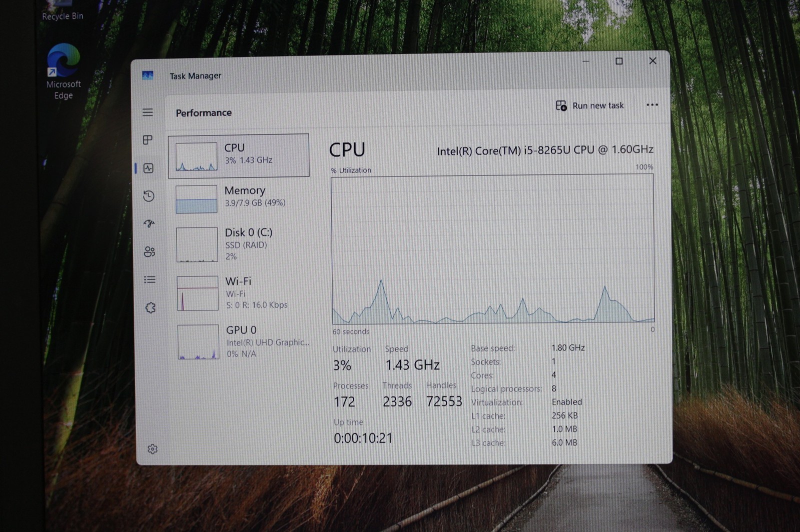Click the GPU 0 mini graph thumbnail

(198, 342)
